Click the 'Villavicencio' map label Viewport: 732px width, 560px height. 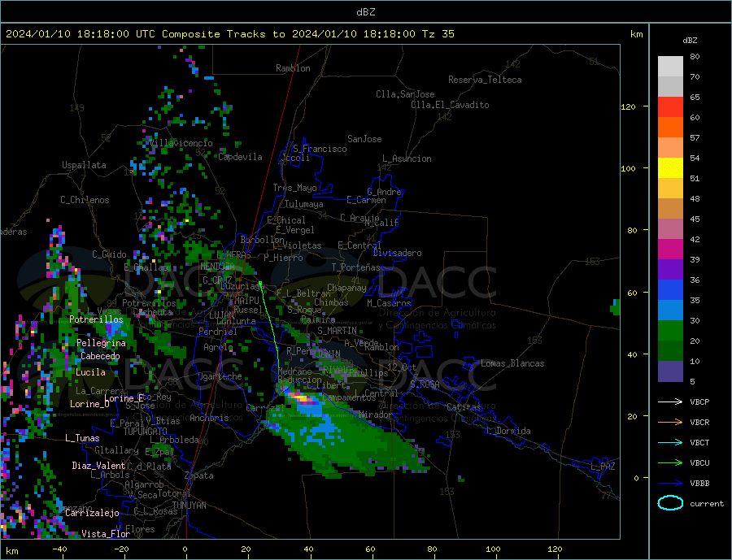[x=181, y=143]
